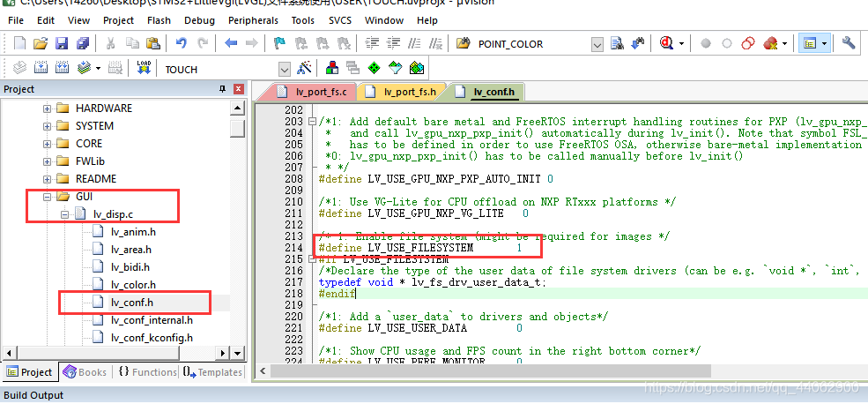Build target files icon
Image resolution: width=868 pixels, height=404 pixels.
coord(41,68)
